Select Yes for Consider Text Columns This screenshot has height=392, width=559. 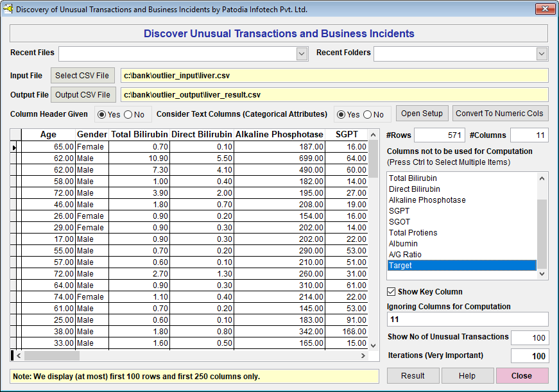pyautogui.click(x=341, y=114)
